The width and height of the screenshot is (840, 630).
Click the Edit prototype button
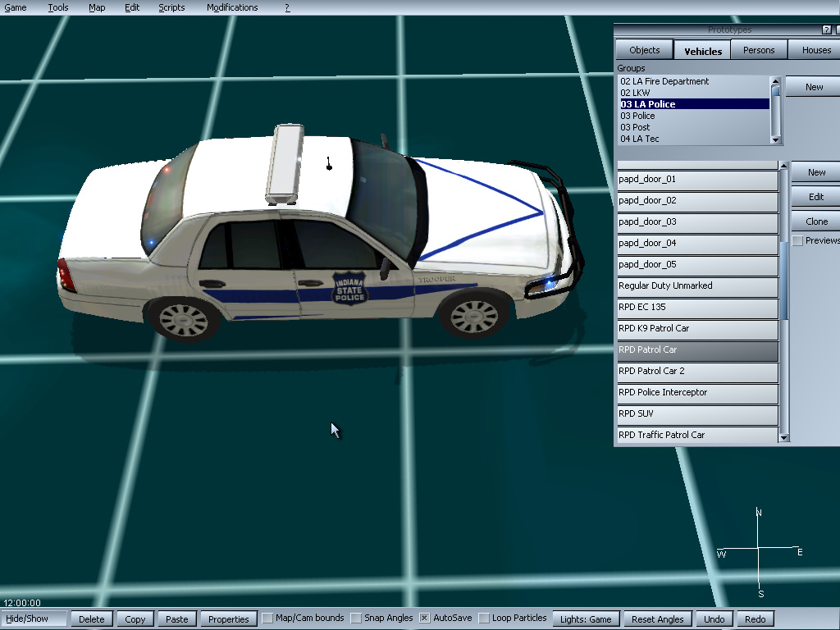816,197
